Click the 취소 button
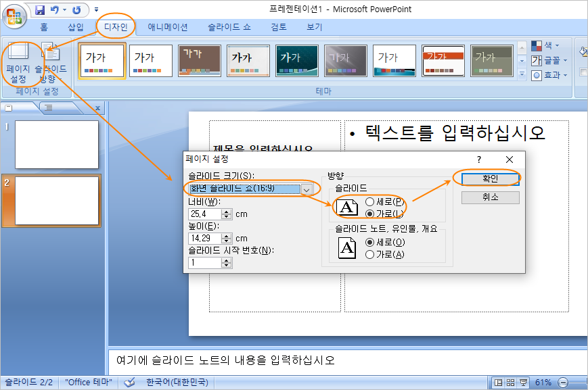 [490, 197]
